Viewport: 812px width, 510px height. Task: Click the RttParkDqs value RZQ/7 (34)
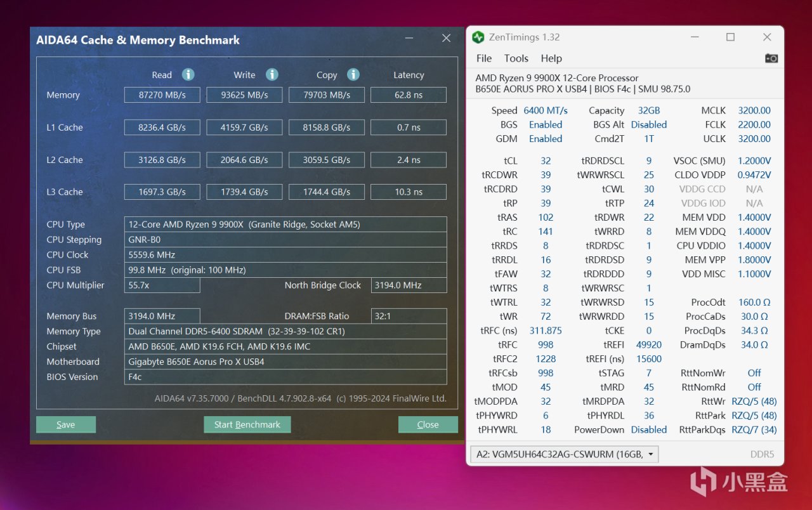pyautogui.click(x=754, y=429)
